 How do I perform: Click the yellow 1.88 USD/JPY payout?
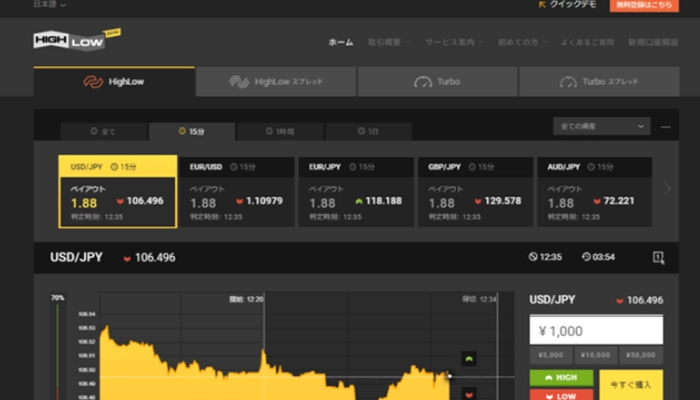coord(84,204)
